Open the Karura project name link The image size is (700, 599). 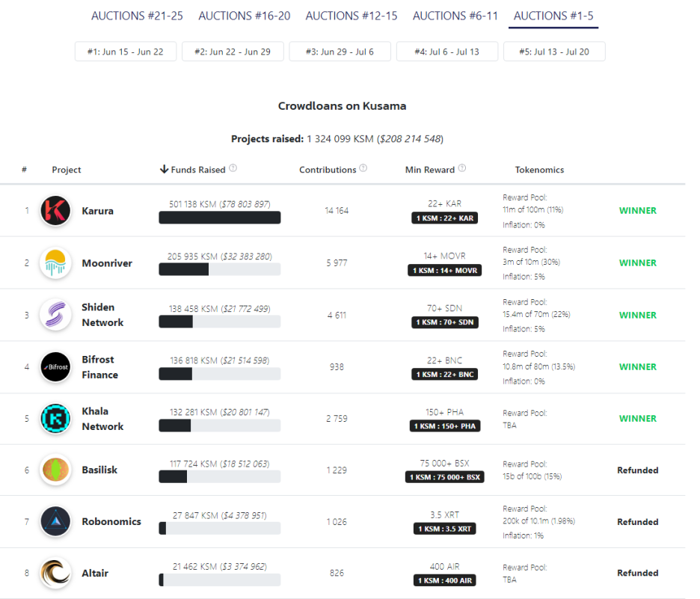pos(97,211)
